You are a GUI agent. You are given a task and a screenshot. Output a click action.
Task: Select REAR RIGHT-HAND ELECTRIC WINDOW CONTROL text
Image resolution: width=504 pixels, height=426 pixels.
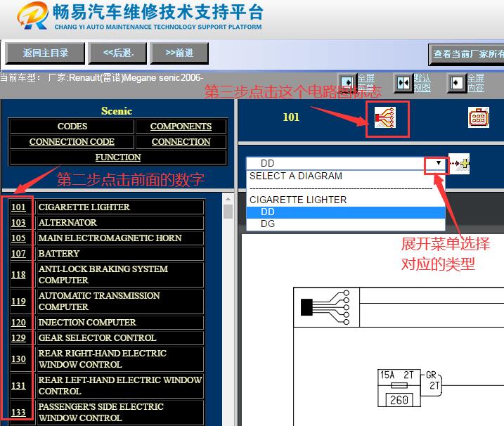(x=102, y=359)
